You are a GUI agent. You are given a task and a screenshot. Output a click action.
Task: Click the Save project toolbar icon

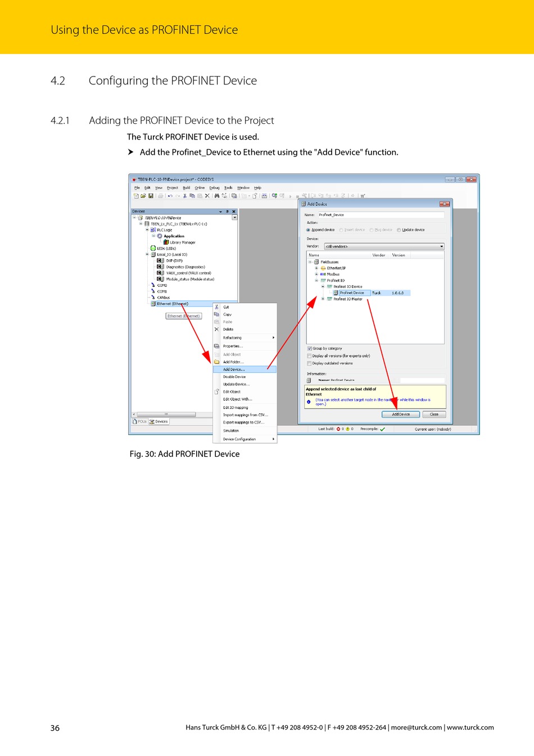click(151, 196)
